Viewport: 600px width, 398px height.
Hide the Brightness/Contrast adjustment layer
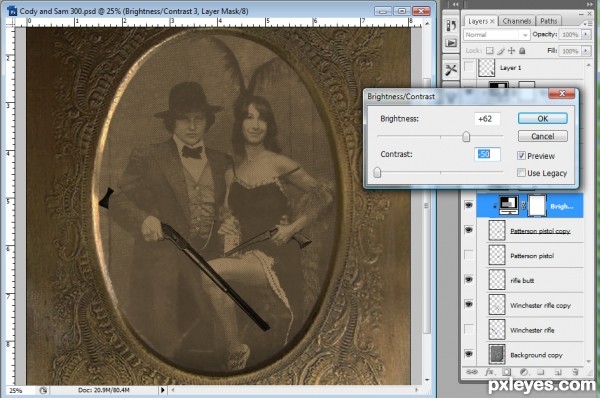[469, 205]
